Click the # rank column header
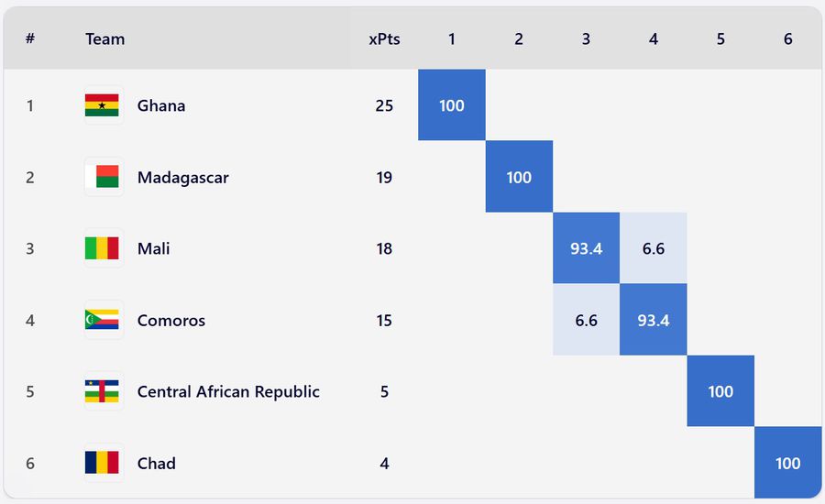The height and width of the screenshot is (504, 825). coord(30,39)
